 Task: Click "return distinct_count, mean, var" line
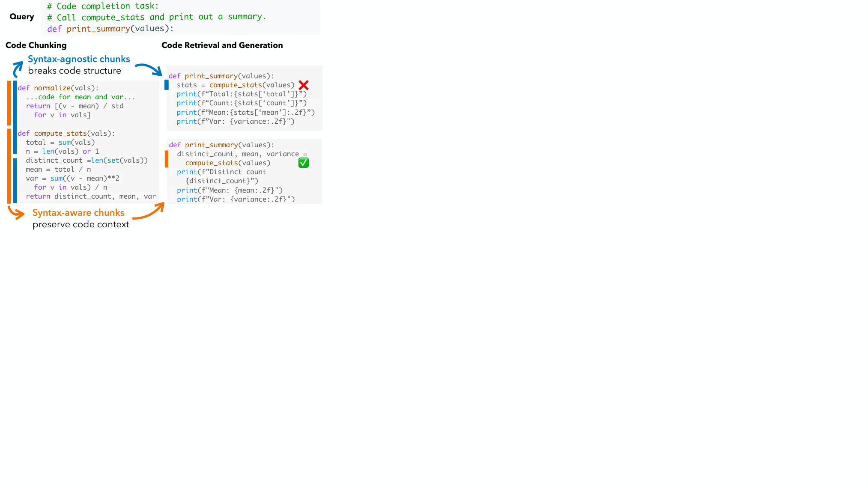click(91, 196)
